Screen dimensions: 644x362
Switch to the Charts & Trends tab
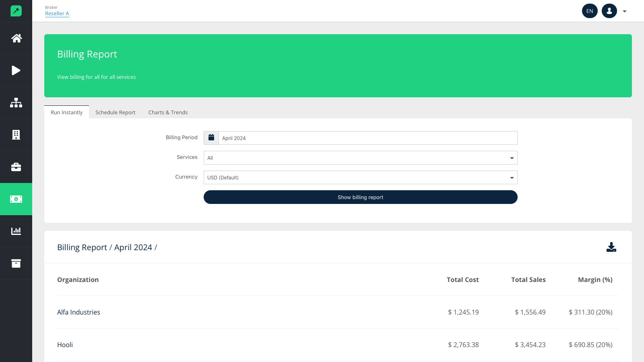point(168,112)
